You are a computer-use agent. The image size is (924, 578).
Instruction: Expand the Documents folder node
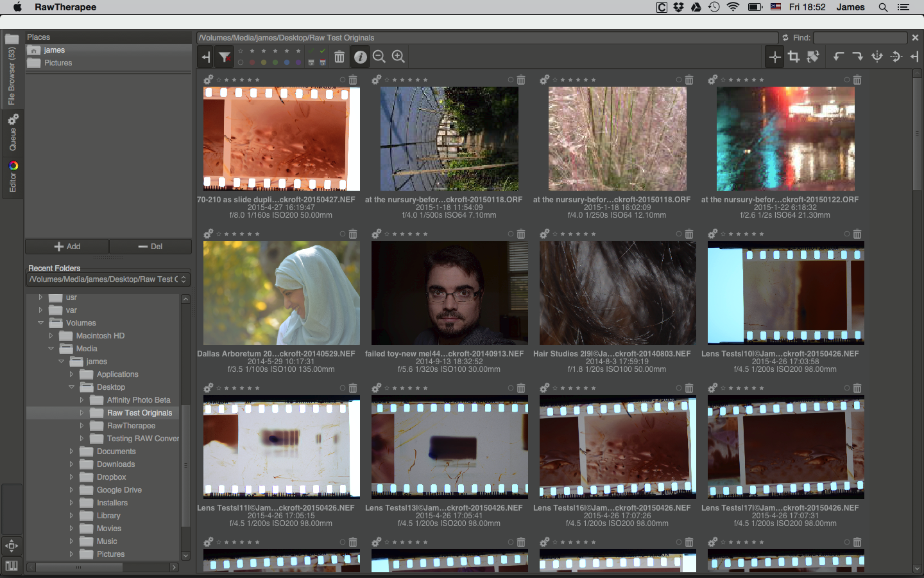click(71, 451)
